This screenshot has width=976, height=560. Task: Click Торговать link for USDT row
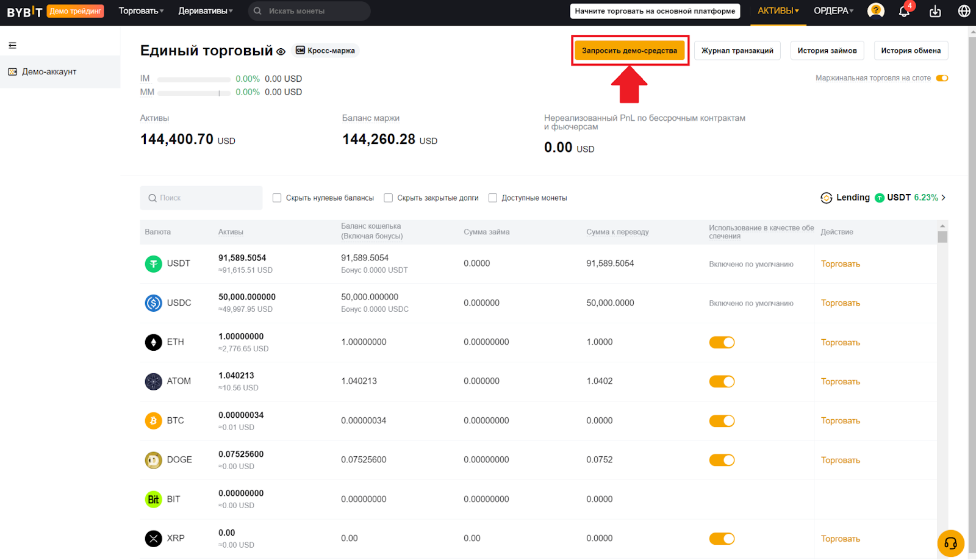coord(840,264)
